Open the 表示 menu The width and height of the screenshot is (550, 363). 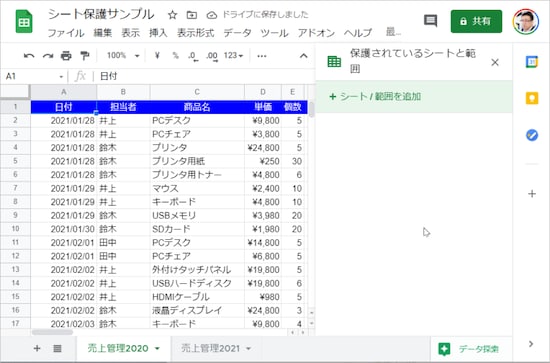(130, 33)
